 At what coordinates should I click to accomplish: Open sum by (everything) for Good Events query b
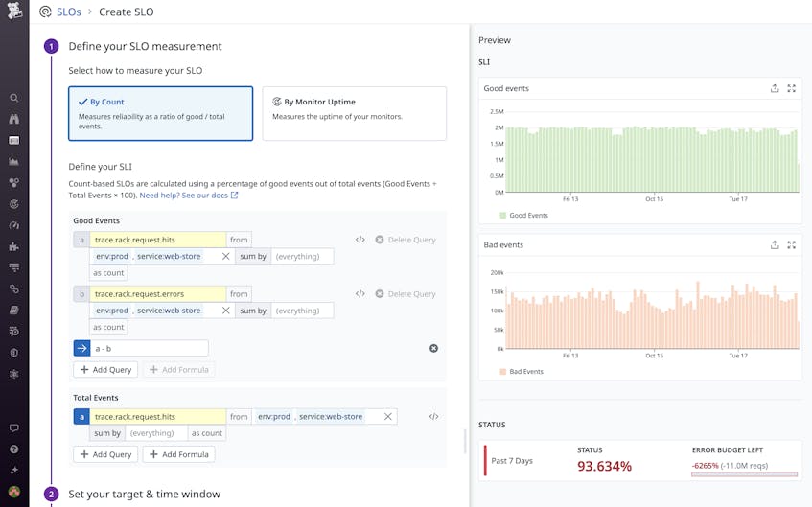coord(302,311)
